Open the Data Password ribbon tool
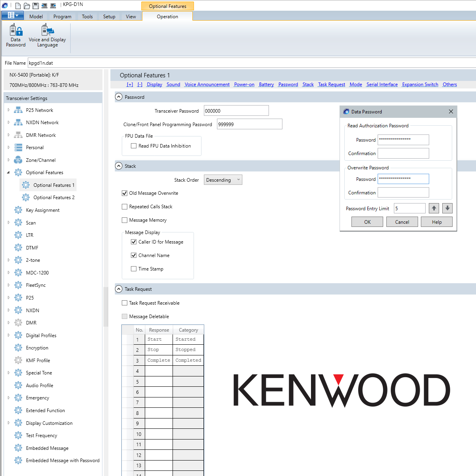Viewport: 476px width, 476px height. 15,36
